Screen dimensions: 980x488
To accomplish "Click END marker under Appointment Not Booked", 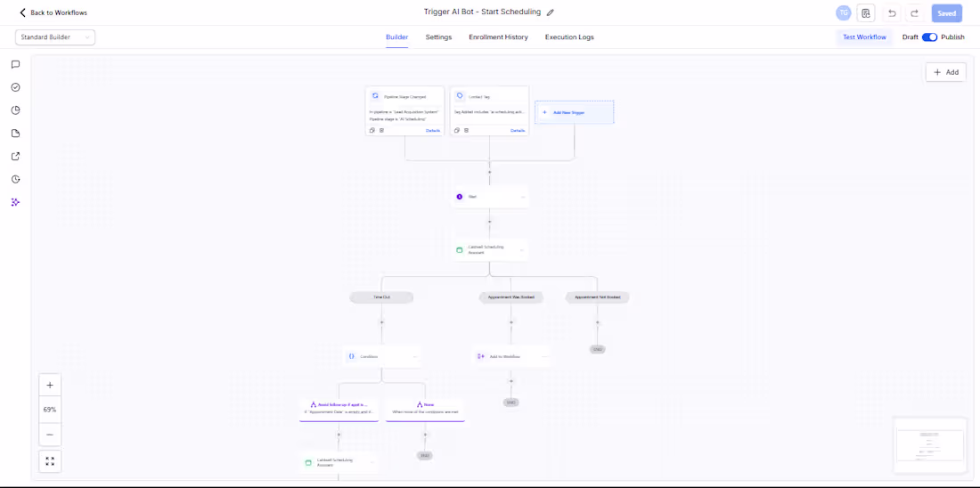I will [598, 349].
